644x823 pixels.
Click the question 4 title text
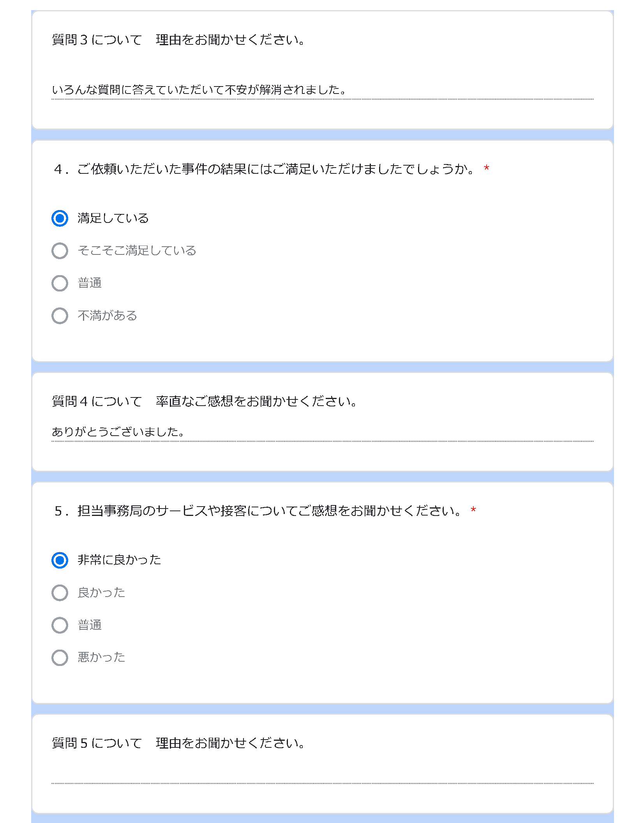[x=265, y=169]
